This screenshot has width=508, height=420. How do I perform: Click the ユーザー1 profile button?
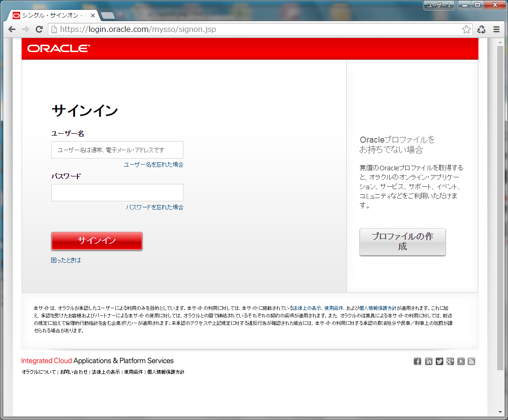439,5
